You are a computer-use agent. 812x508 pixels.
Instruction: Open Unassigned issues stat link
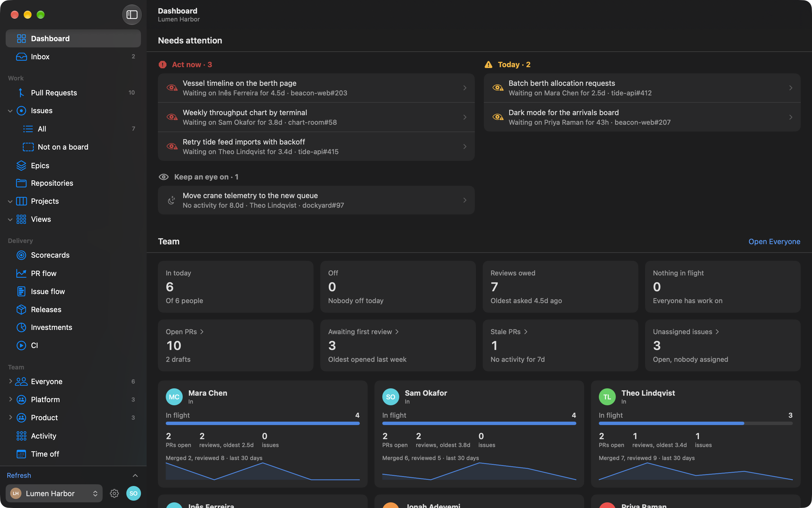click(x=686, y=332)
